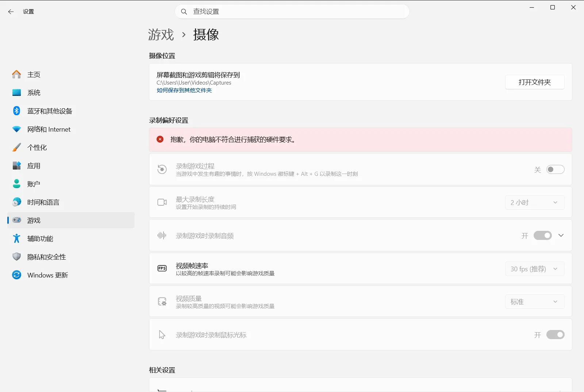Open 蓝牙和其他设备 settings page
The image size is (584, 392).
71,111
